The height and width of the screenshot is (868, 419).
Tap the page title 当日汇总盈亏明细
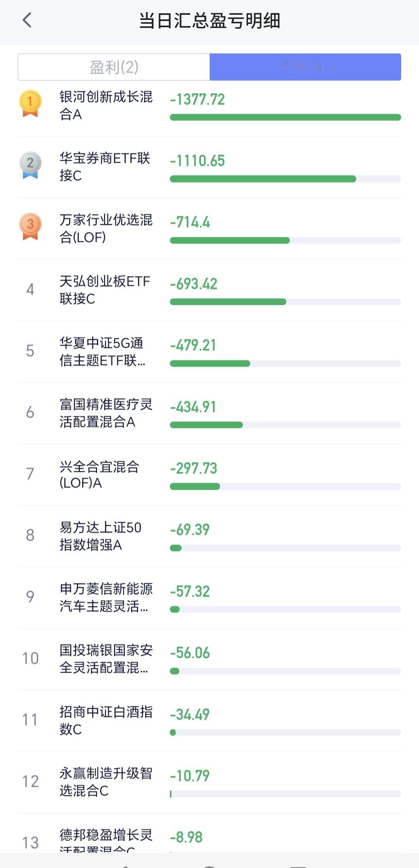pyautogui.click(x=209, y=21)
